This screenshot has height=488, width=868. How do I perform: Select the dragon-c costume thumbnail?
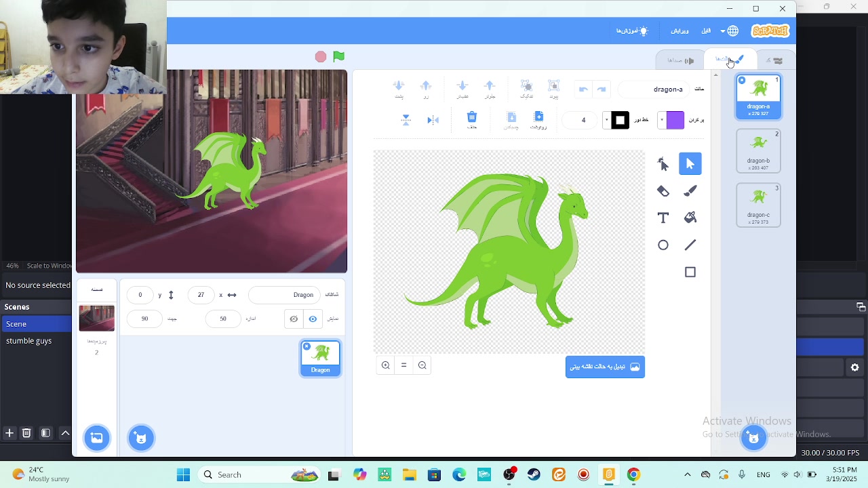[x=758, y=205]
